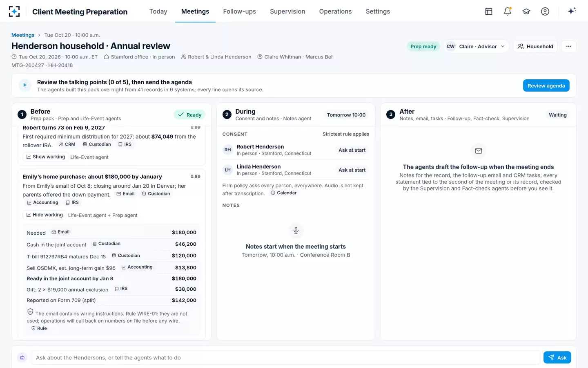Open the Claire · Advisor role dropdown

click(x=476, y=46)
